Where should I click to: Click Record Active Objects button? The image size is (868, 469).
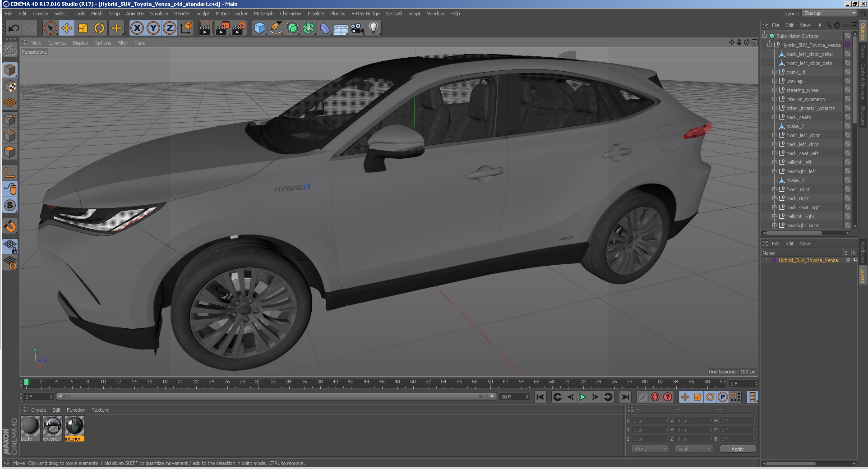click(642, 397)
